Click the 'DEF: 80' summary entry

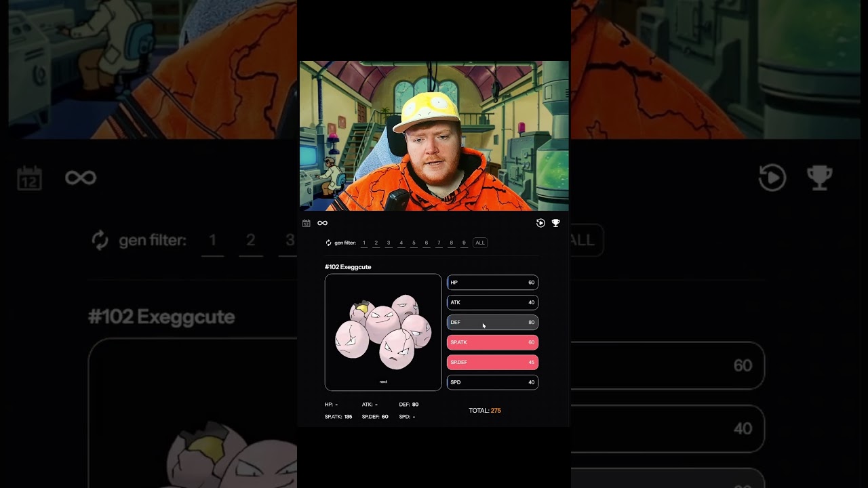tap(409, 405)
